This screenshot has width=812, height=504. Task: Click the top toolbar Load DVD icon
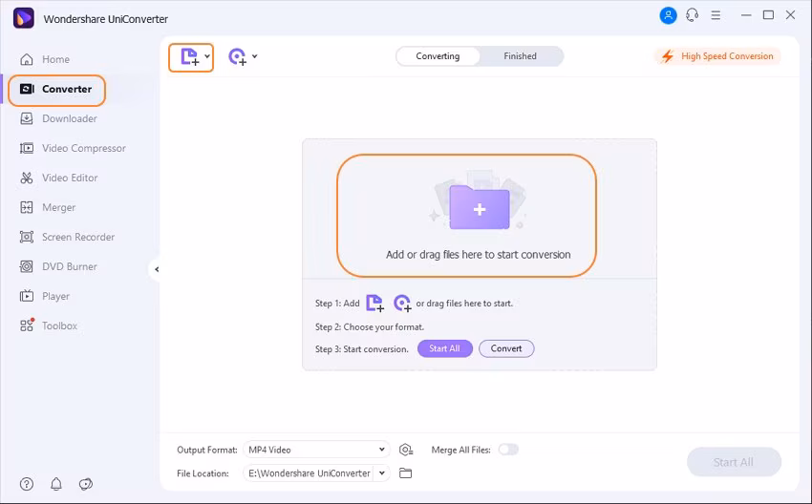[x=237, y=56]
